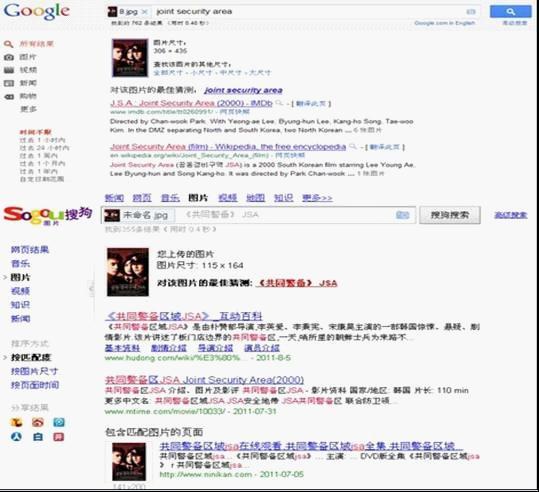Sort by 按图片尺寸
The width and height of the screenshot is (539, 492).
(x=34, y=371)
